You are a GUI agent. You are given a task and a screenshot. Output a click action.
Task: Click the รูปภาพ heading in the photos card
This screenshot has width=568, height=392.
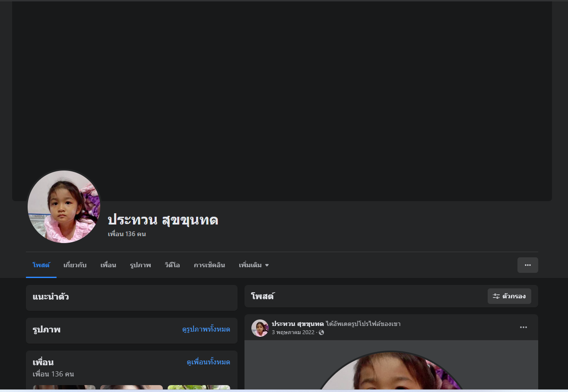[46, 330]
